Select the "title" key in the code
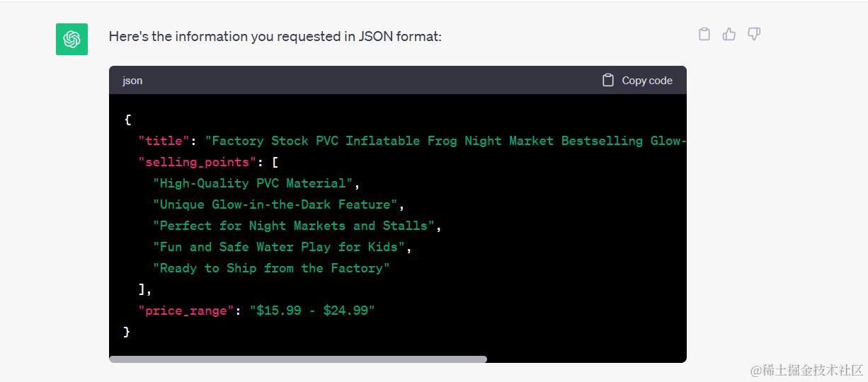Screen dimensions: 868x382 click(164, 141)
